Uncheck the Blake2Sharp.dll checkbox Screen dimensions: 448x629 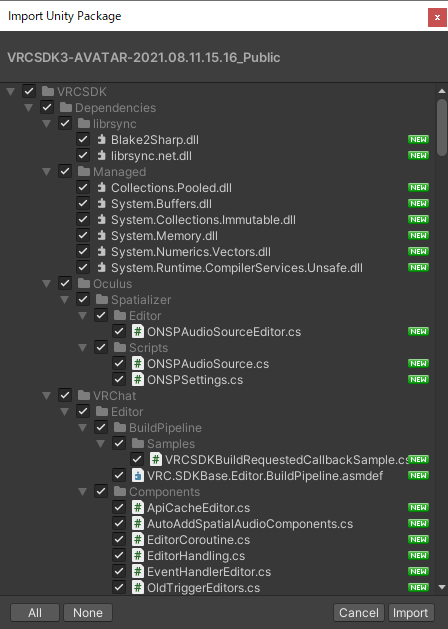point(83,139)
